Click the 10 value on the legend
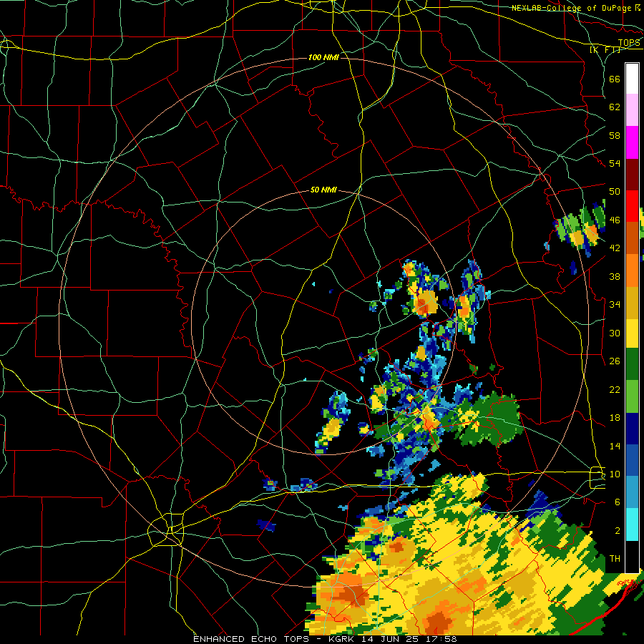 pos(615,474)
